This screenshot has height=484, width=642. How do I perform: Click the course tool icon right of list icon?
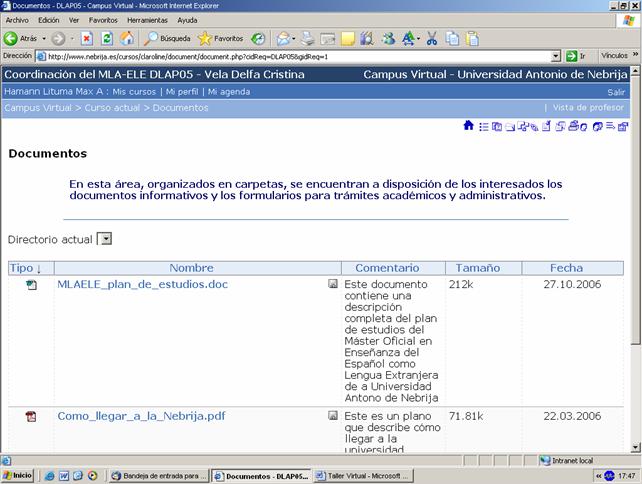[x=497, y=127]
